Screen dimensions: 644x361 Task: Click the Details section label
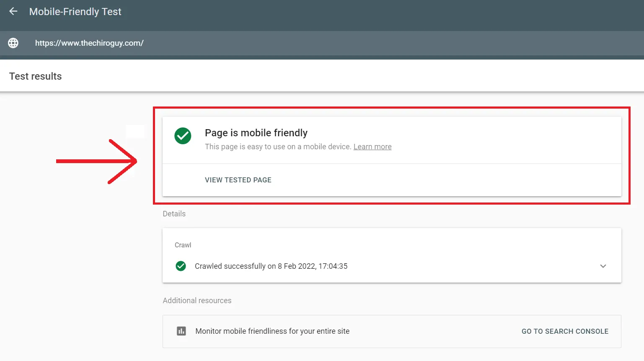[174, 214]
